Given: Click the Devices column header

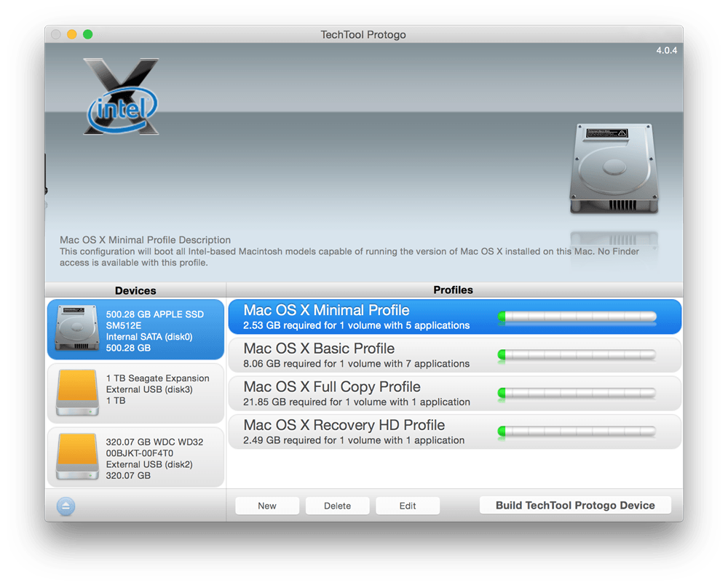Looking at the screenshot, I should [x=135, y=290].
